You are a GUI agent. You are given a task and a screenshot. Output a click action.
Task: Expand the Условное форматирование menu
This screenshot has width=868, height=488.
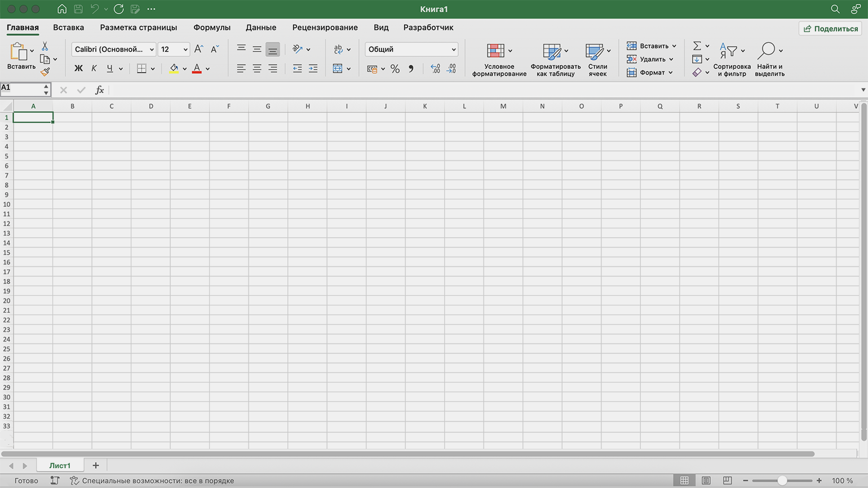[499, 59]
